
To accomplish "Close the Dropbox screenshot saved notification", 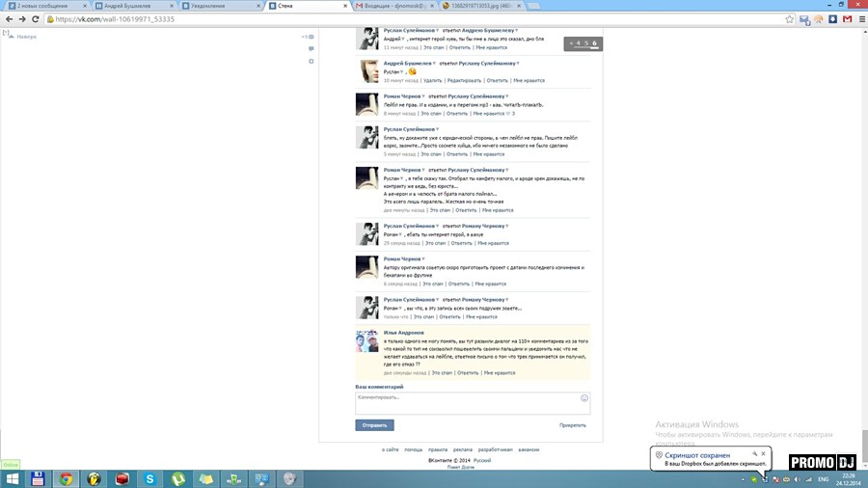I will (763, 453).
